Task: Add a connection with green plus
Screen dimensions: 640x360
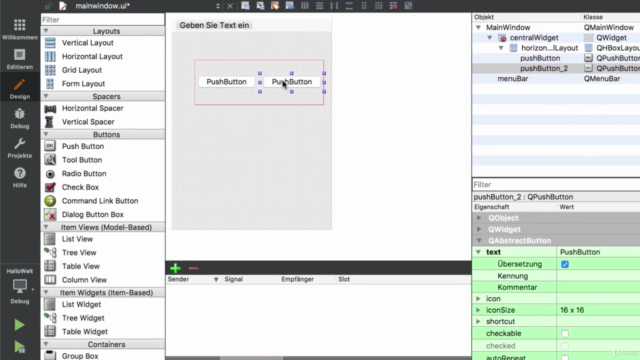Action: click(x=176, y=268)
